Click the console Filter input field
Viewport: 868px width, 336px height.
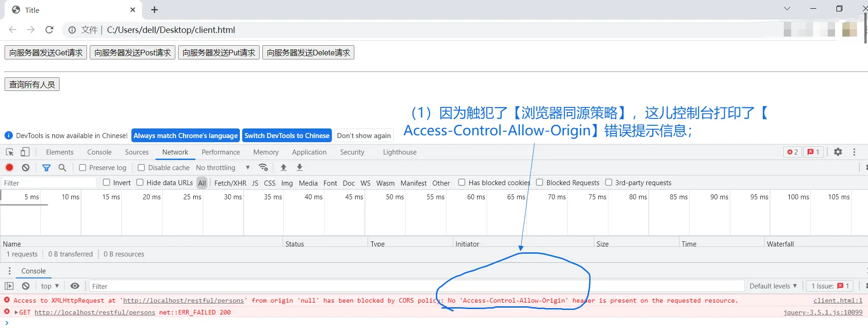(412, 286)
